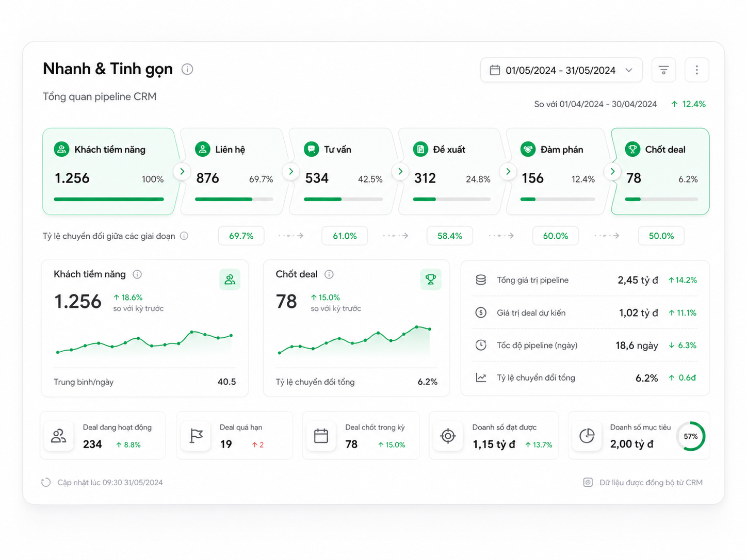
Task: Click the Tổng giá trị pipeline coins icon
Action: 481,280
